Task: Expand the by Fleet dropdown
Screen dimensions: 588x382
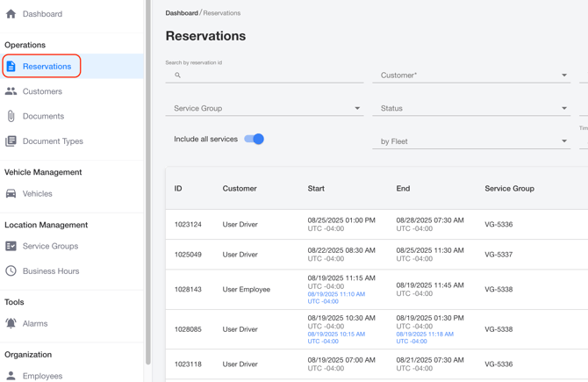Action: coord(471,141)
